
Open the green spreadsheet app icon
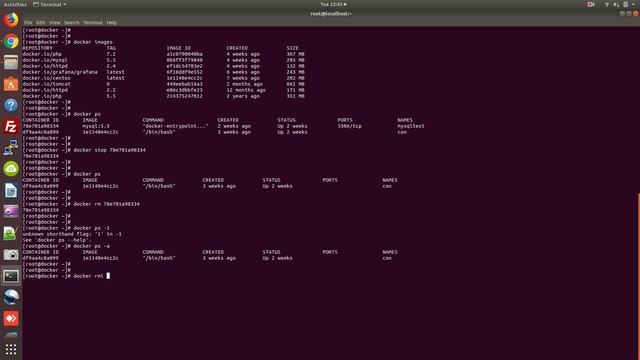[x=11, y=233]
